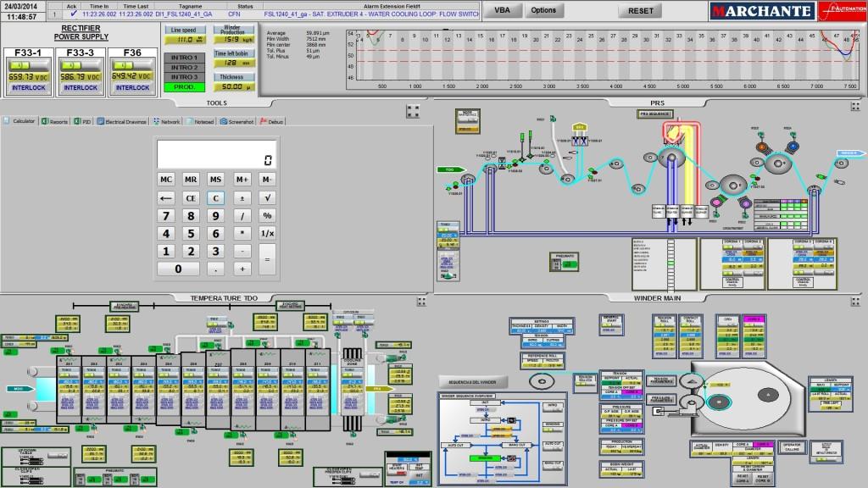The height and width of the screenshot is (488, 868).
Task: Expand the WINDER MAIN panel corner icon
Action: pyautogui.click(x=856, y=302)
